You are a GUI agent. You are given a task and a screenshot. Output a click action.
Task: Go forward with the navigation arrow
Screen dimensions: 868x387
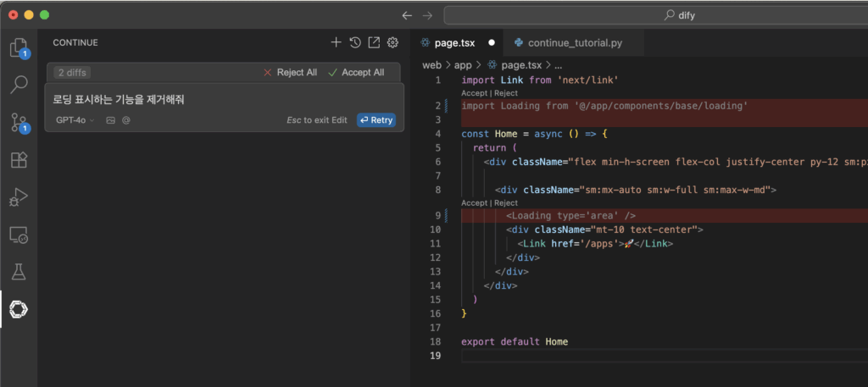pos(427,15)
